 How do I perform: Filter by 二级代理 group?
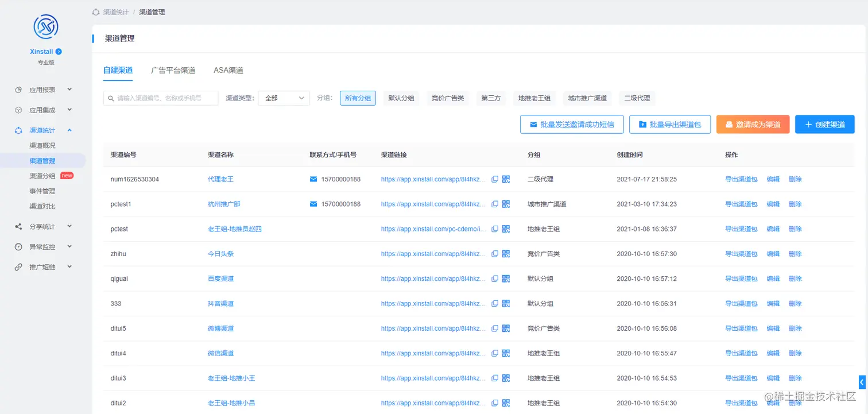637,98
